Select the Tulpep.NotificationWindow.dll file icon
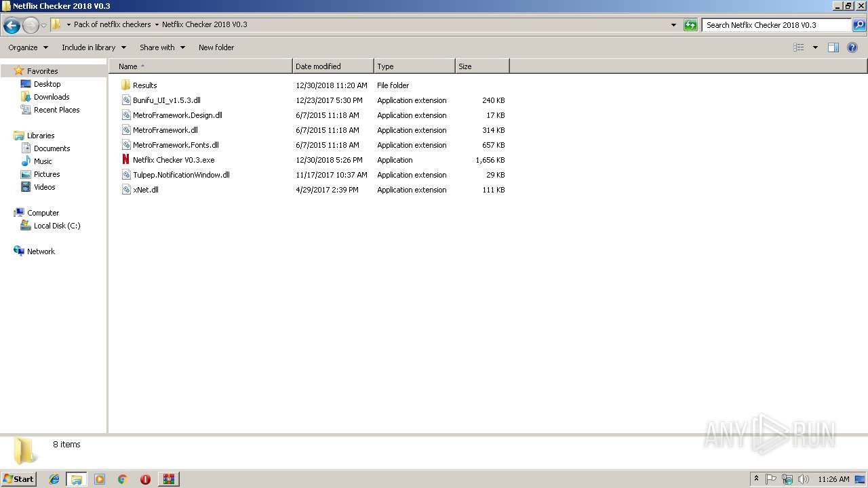Image resolution: width=868 pixels, height=488 pixels. point(125,175)
